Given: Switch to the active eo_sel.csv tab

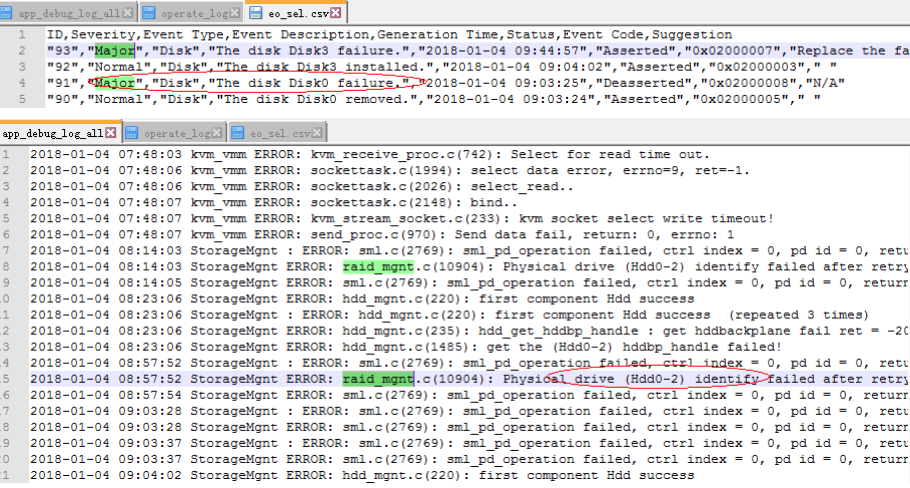Looking at the screenshot, I should pos(296,13).
